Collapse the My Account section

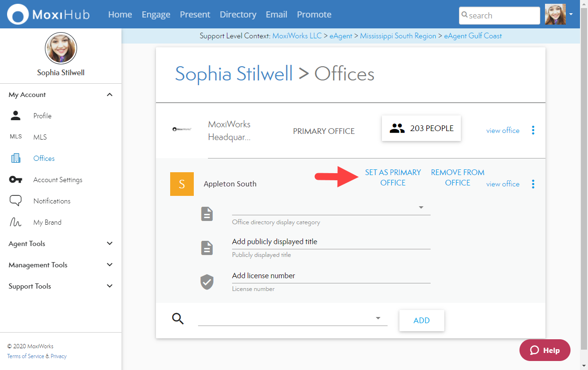[110, 95]
